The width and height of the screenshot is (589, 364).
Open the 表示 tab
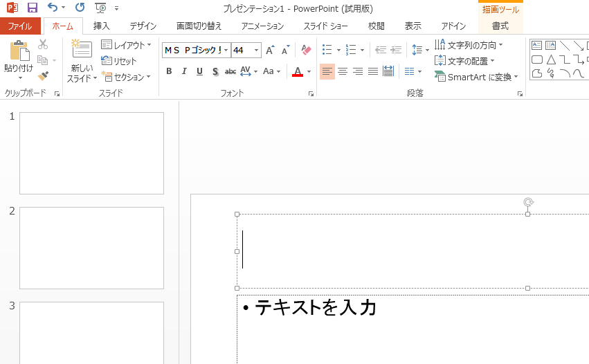[413, 26]
